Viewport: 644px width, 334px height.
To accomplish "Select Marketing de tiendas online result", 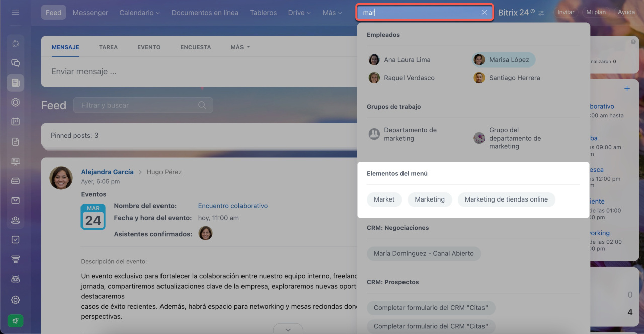I will (506, 199).
